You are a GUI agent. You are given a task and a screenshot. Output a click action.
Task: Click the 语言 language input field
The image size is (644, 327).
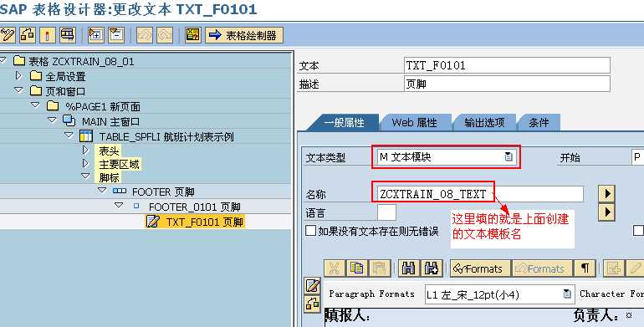pos(386,212)
